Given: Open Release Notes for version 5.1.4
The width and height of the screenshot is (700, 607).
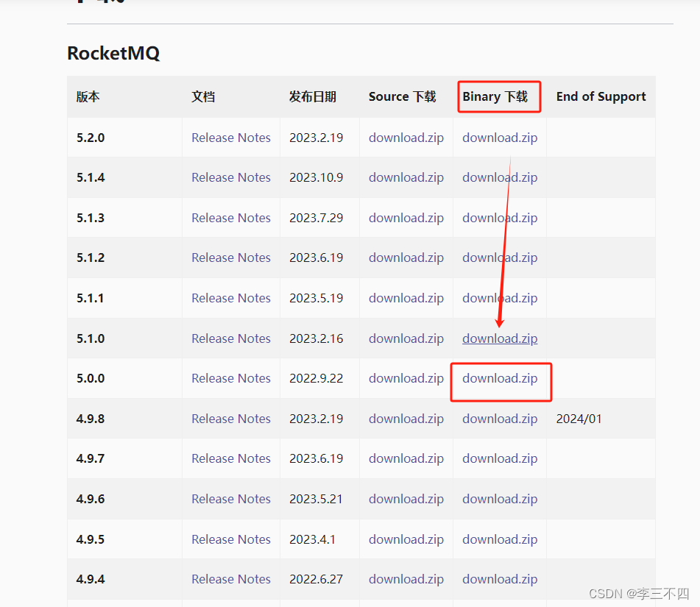Looking at the screenshot, I should [231, 177].
